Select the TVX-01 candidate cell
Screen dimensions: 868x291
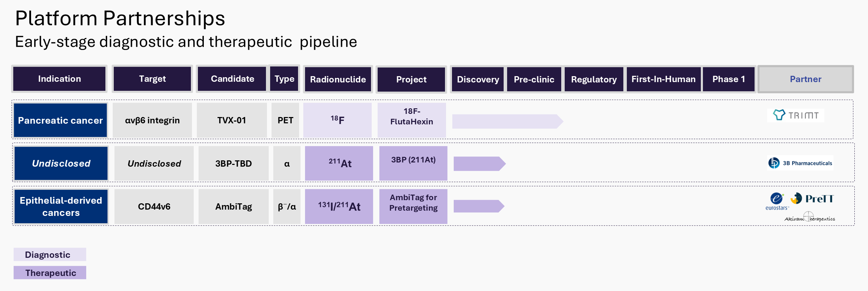point(232,121)
